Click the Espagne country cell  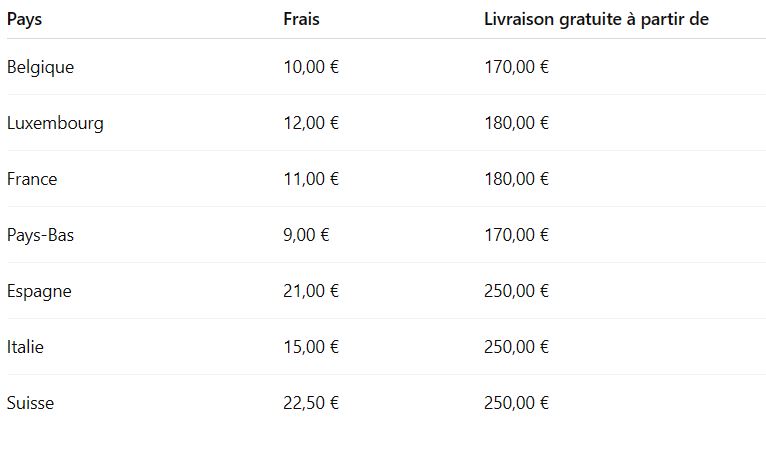click(x=39, y=291)
